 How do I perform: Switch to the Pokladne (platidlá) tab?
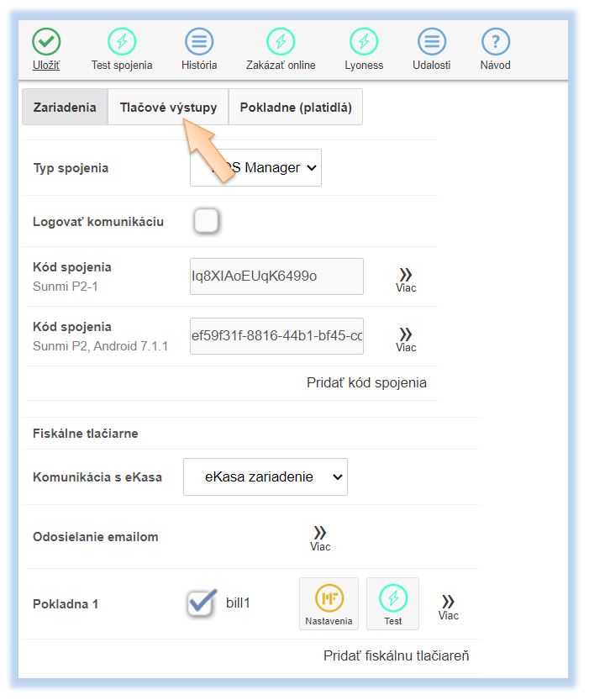tap(295, 108)
